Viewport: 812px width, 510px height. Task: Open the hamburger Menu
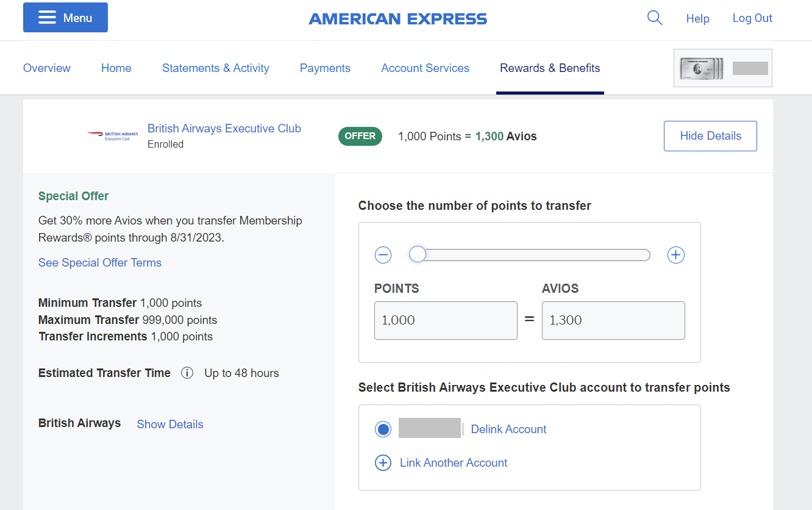[65, 17]
